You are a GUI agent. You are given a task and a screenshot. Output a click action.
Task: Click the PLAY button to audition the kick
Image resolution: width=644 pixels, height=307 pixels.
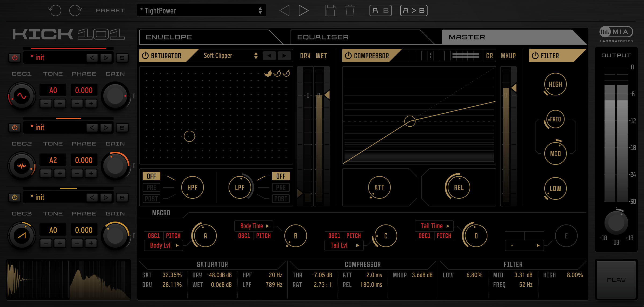(x=616, y=279)
